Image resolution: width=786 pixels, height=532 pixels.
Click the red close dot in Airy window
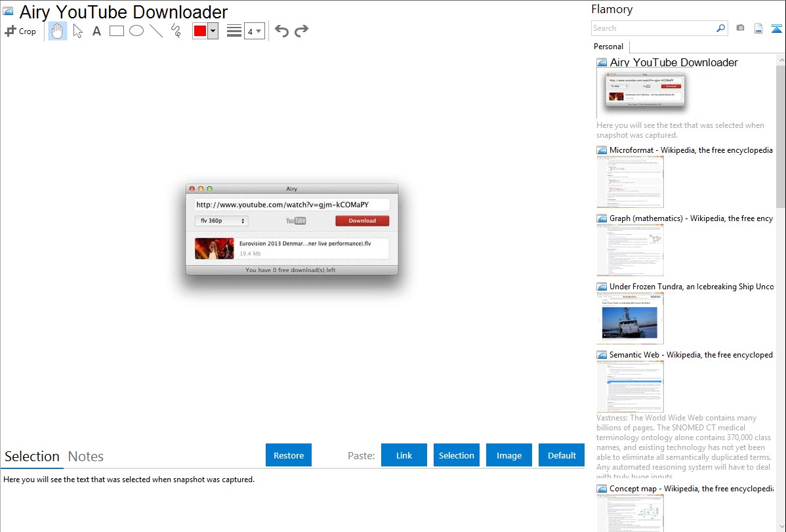(192, 189)
